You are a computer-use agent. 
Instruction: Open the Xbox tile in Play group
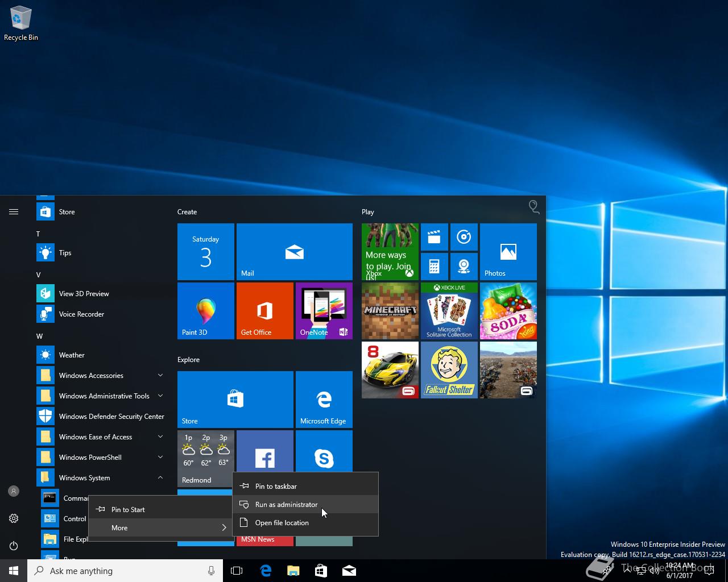(x=390, y=252)
